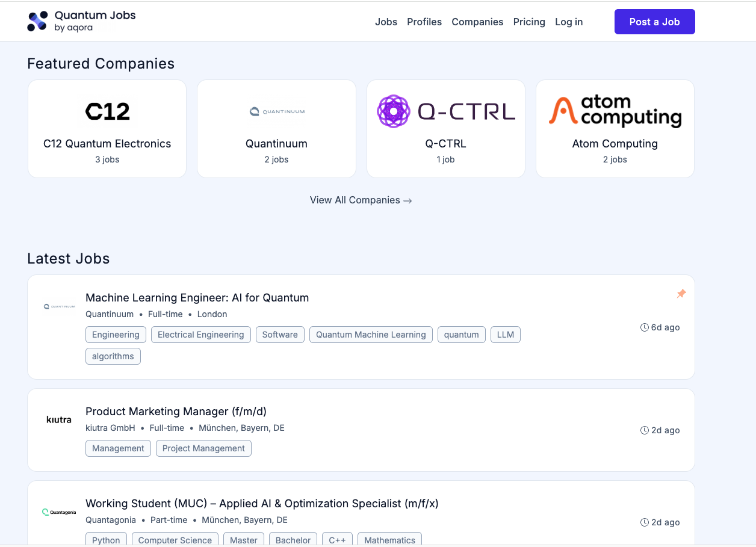This screenshot has width=756, height=547.
Task: Select the Bachelor tag
Action: [x=293, y=540]
